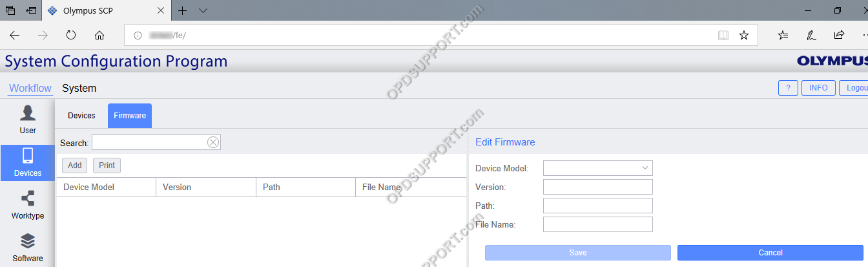Switch to the Workflow menu
The image size is (868, 267).
point(30,89)
